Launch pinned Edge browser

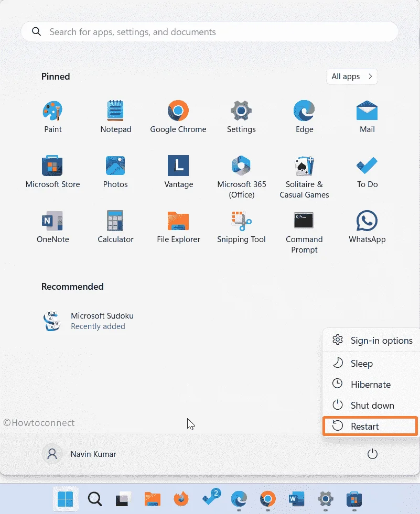coord(304,117)
